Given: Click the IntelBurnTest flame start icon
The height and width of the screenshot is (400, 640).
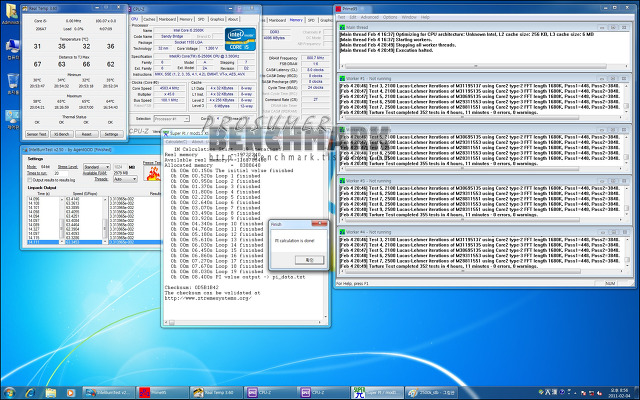Looking at the screenshot, I should coord(152,173).
